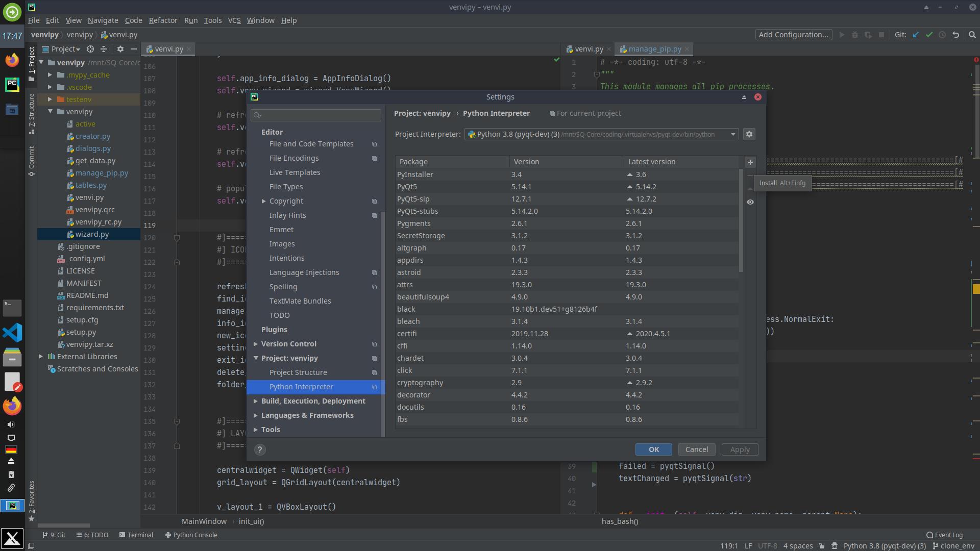Expand Build, Execution, Deployment settings

tap(256, 401)
